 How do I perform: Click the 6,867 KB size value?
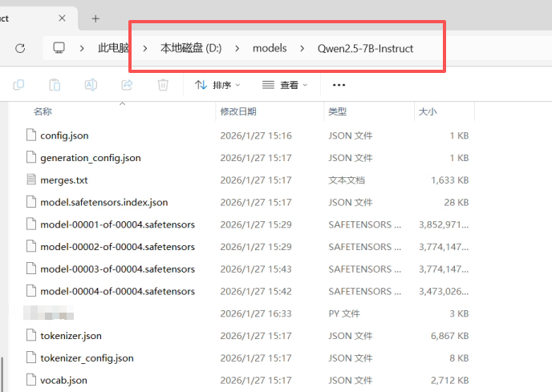(450, 336)
